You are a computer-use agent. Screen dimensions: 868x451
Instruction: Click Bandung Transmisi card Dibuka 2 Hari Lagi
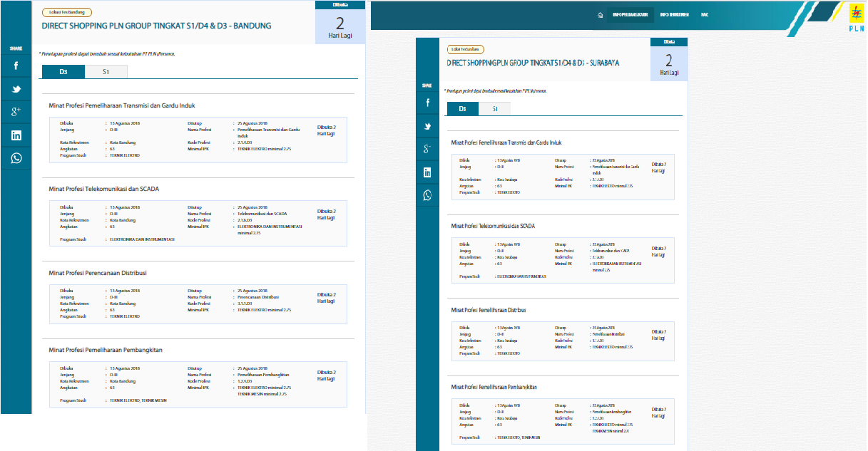pyautogui.click(x=326, y=130)
